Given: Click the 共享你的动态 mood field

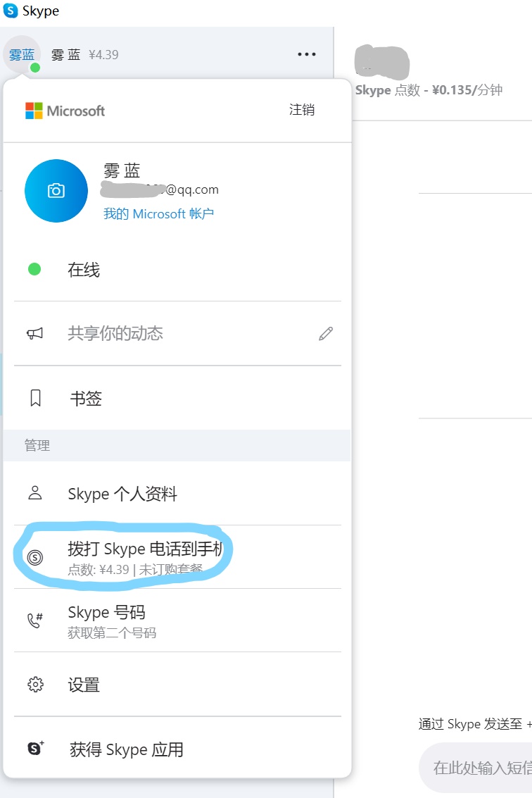Looking at the screenshot, I should click(115, 334).
